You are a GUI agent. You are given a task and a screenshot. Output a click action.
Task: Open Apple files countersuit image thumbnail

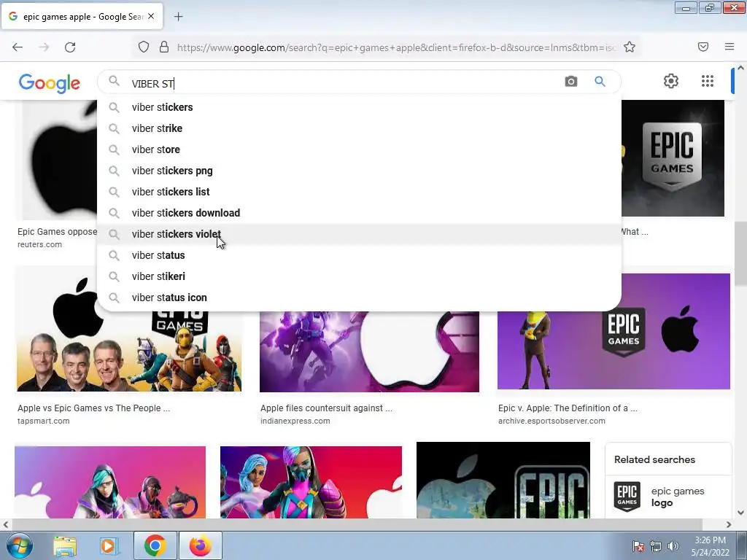369,351
